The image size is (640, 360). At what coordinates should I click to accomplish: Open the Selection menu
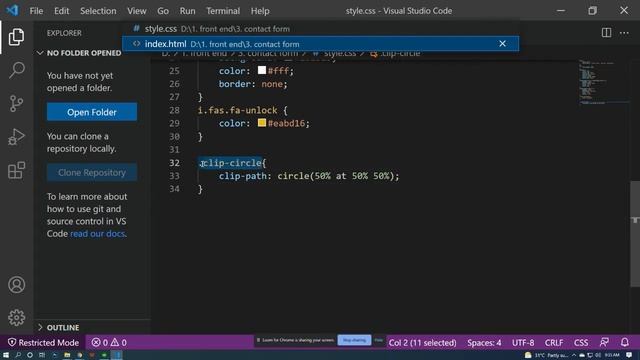coord(98,11)
